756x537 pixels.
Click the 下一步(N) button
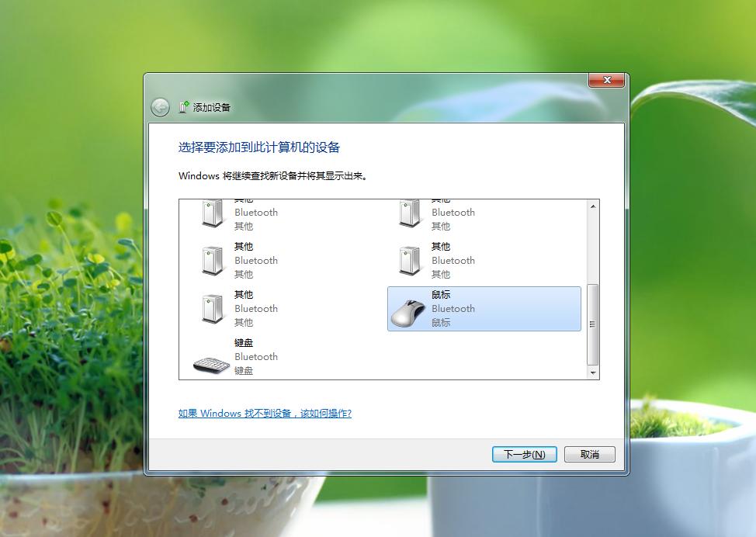(x=524, y=454)
